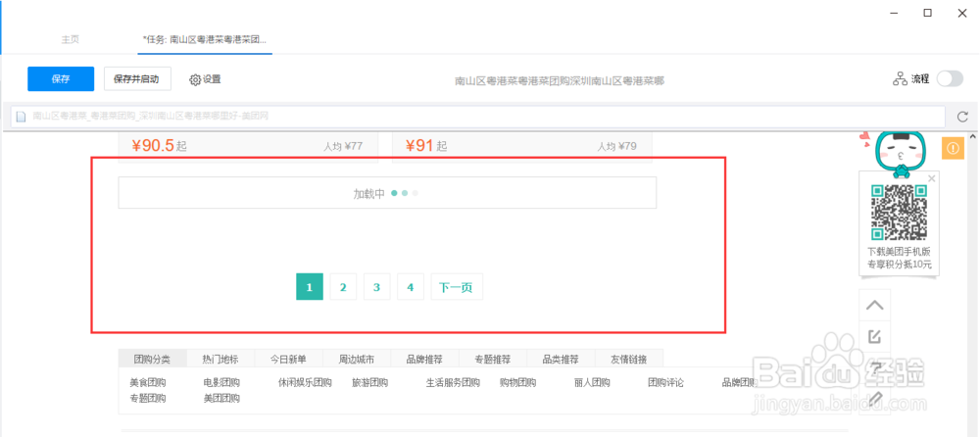Click 下载美团手机版 promo text
980x437 pixels.
(900, 251)
